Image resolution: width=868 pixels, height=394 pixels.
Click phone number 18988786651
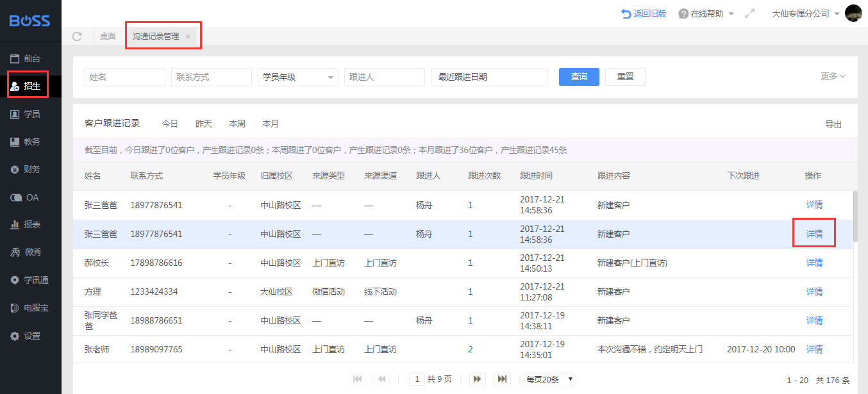[156, 320]
